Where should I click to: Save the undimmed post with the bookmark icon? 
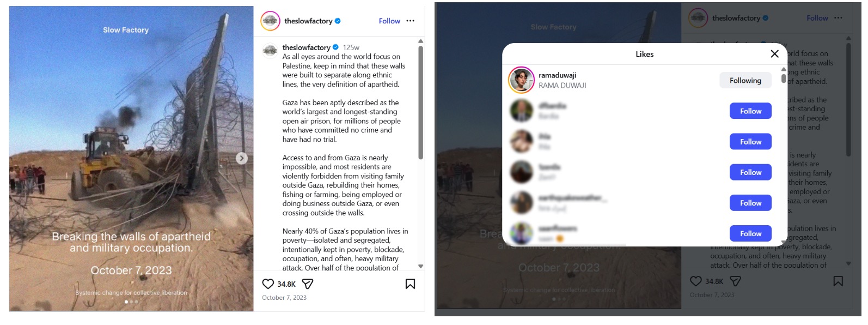point(410,284)
